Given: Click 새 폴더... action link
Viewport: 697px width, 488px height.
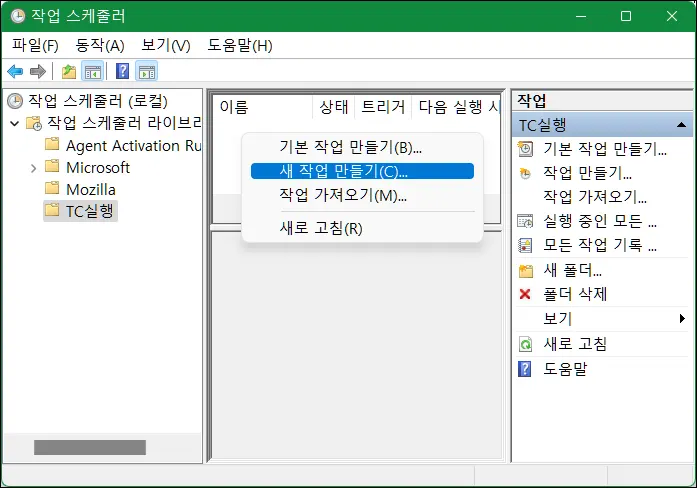Looking at the screenshot, I should point(573,270).
